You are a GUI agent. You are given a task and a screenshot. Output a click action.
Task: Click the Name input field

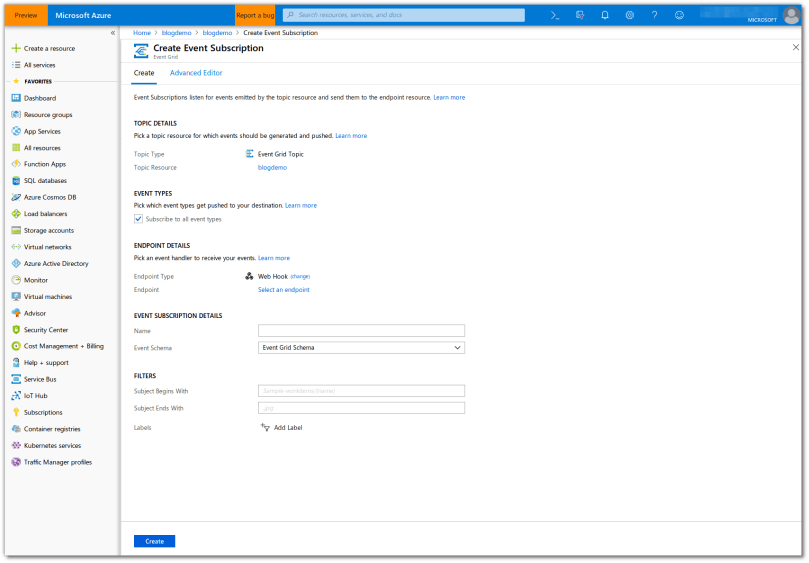click(361, 330)
